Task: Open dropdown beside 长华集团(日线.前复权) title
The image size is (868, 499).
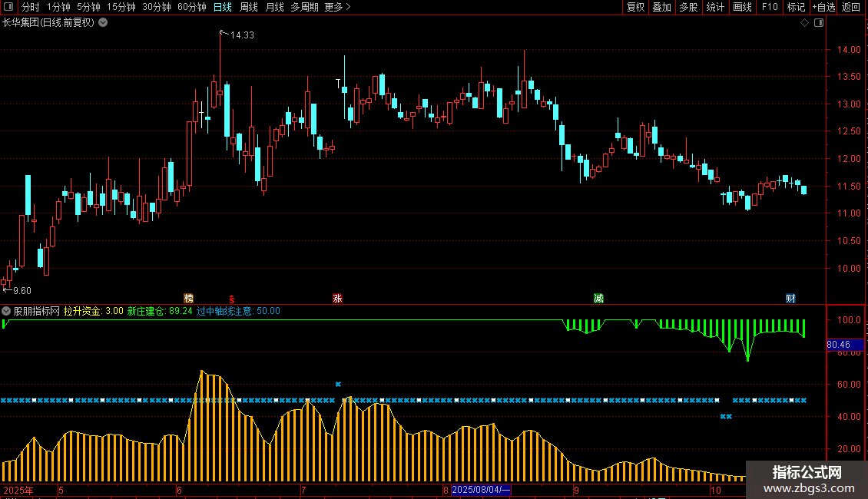Action: (103, 23)
